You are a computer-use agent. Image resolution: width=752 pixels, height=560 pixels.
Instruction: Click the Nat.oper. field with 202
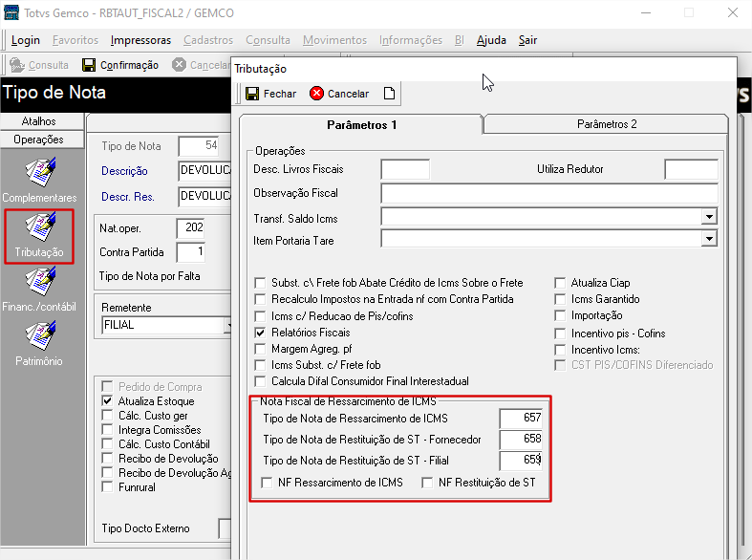(x=191, y=228)
